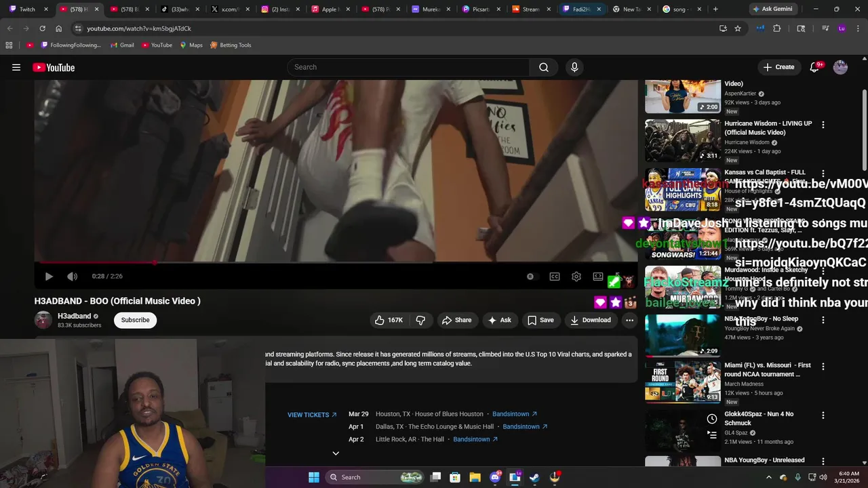
Task: Open the Create button
Action: click(778, 67)
